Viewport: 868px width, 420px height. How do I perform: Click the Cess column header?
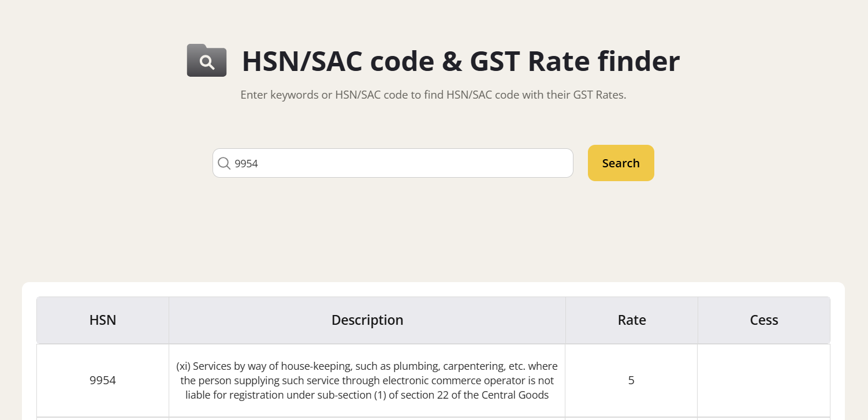pos(764,320)
